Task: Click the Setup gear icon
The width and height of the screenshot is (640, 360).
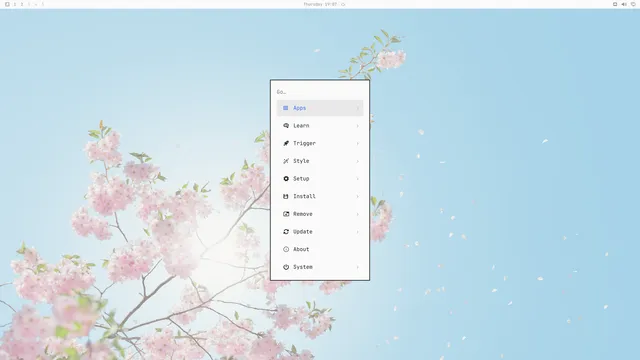Action: (x=286, y=179)
